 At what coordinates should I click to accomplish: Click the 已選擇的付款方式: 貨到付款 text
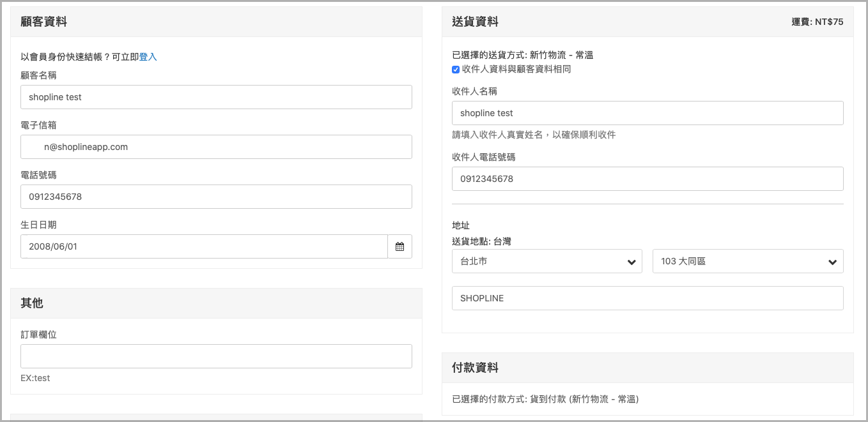[545, 399]
